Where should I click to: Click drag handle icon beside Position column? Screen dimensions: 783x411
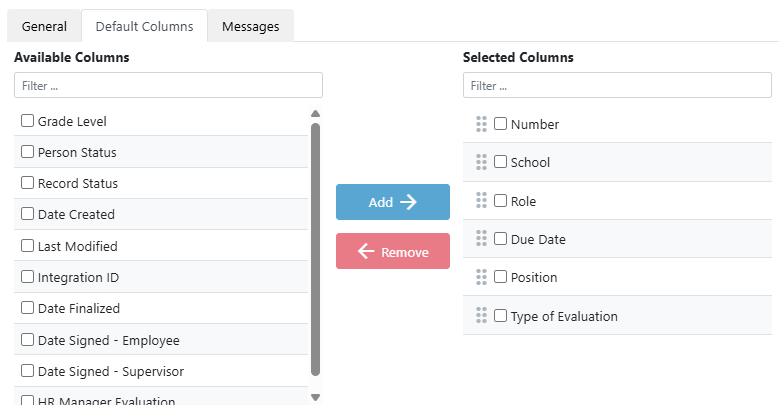(x=481, y=277)
